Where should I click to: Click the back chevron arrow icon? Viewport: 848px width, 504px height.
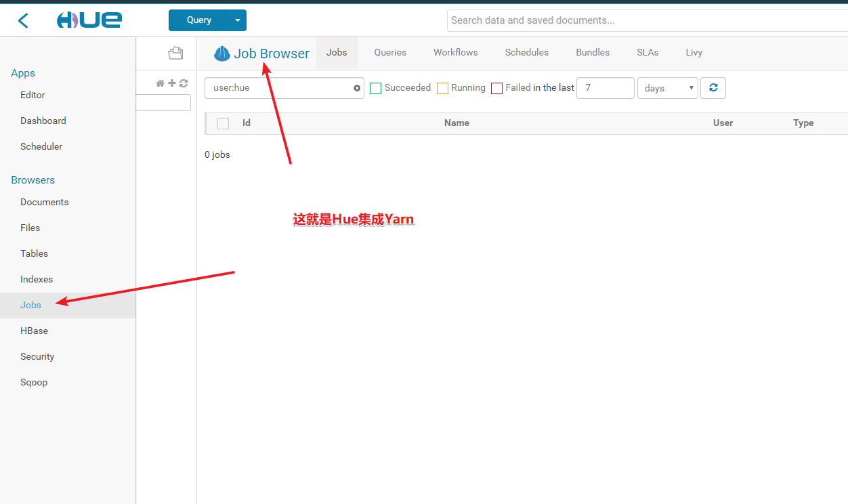pyautogui.click(x=23, y=21)
